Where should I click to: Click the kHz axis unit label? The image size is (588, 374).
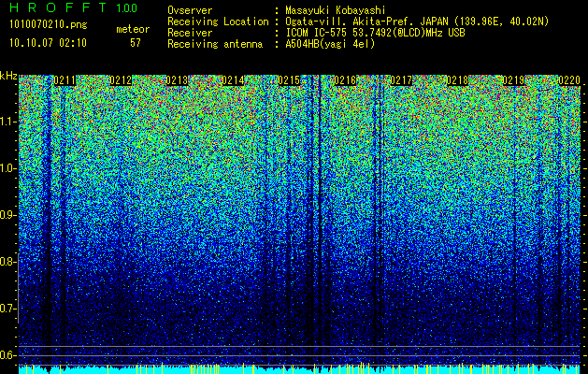8,76
